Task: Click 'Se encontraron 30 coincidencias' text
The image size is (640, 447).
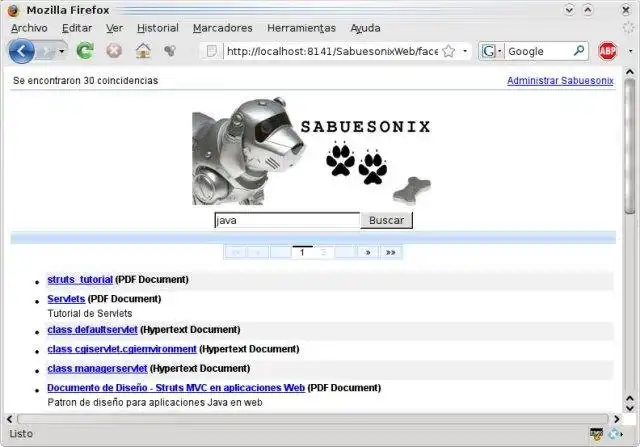Action: [x=85, y=80]
